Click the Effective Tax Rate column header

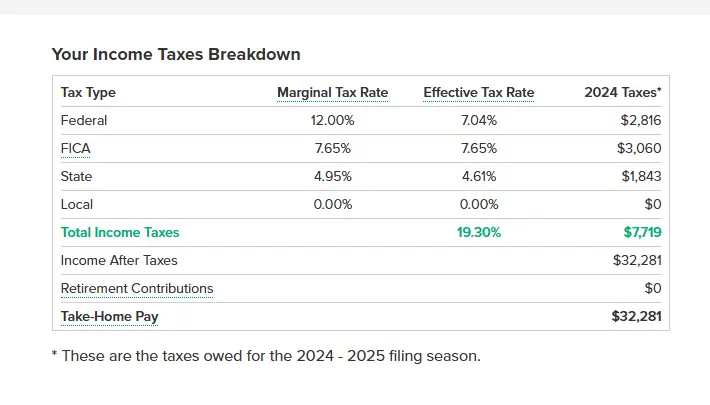pyautogui.click(x=479, y=93)
